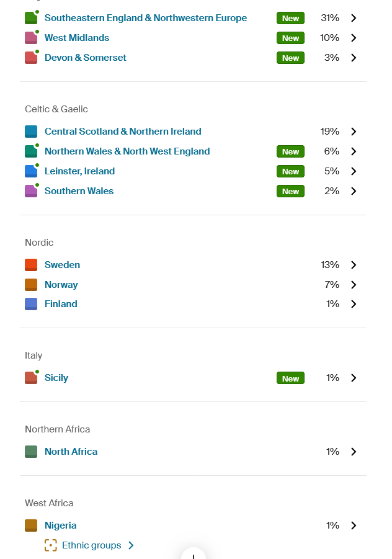Expand the Leinster, Ireland 5% chevron
The width and height of the screenshot is (392, 559).
coord(354,171)
